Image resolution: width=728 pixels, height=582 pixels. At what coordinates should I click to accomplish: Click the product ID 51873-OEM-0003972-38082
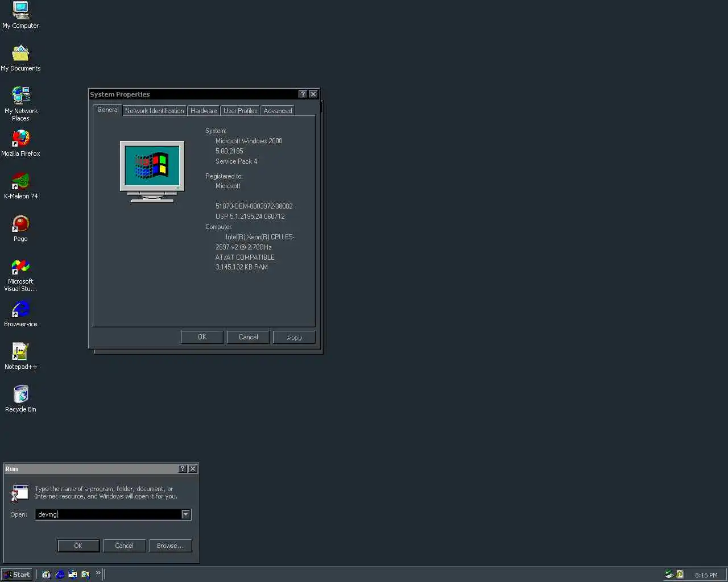tap(254, 206)
